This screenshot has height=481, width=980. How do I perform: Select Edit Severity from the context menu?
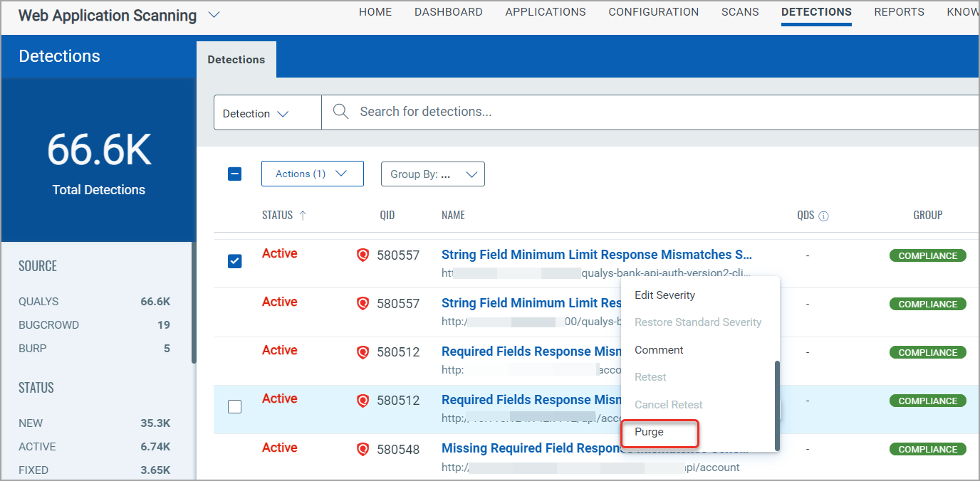[663, 295]
